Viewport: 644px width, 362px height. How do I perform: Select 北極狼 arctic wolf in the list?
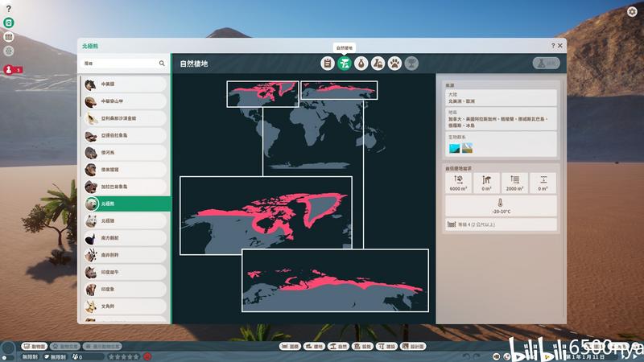pos(125,220)
